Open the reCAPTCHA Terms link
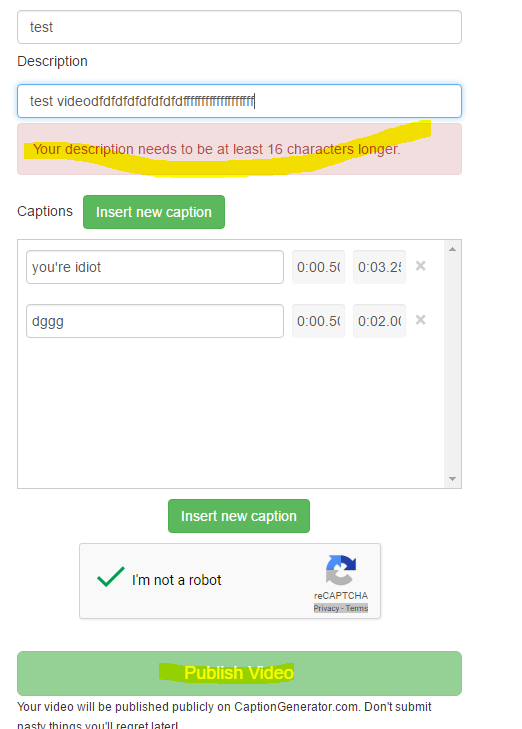The width and height of the screenshot is (522, 729). 357,608
